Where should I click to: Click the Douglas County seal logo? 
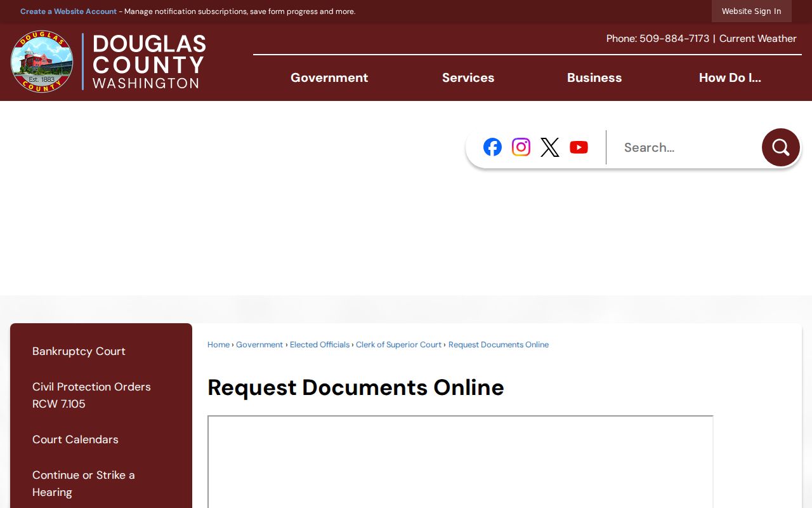[x=42, y=62]
